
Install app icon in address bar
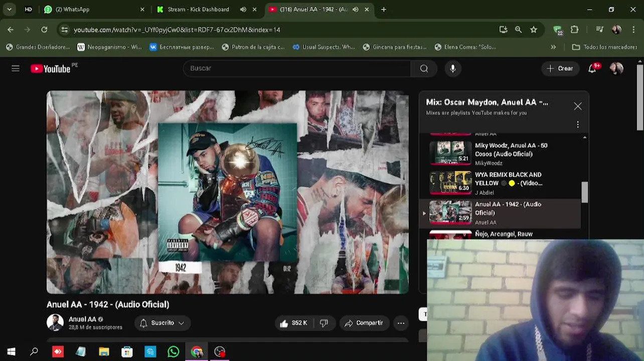503,30
